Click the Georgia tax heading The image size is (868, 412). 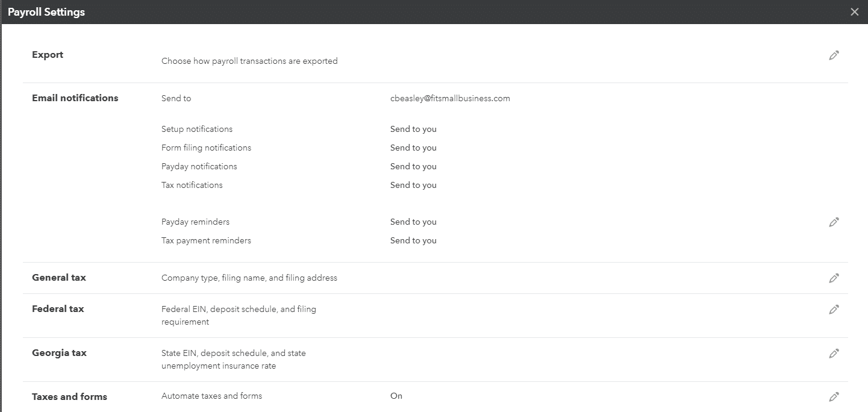pyautogui.click(x=59, y=353)
